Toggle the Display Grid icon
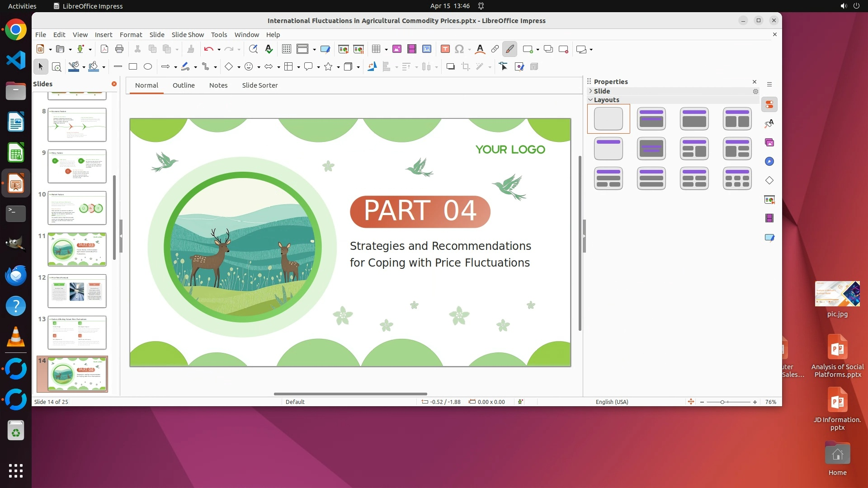Viewport: 868px width, 488px height. pyautogui.click(x=286, y=49)
